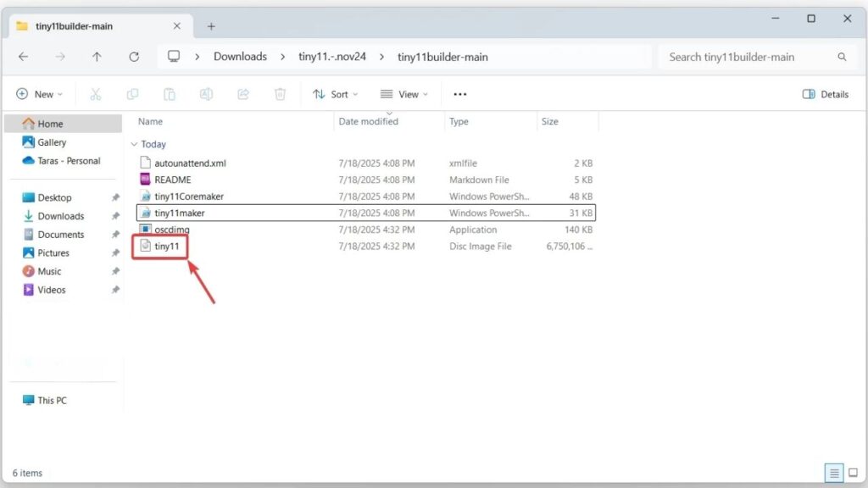Open the Sort dropdown menu

pyautogui.click(x=336, y=94)
